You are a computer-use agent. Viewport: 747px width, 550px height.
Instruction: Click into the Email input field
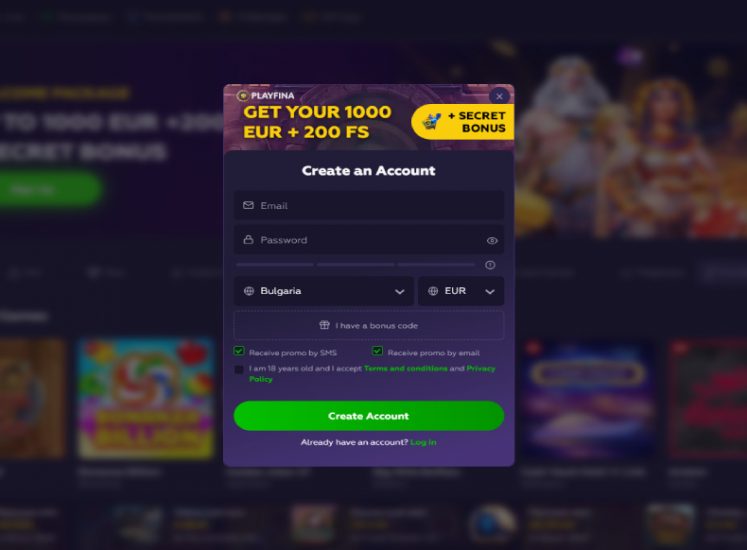click(369, 205)
